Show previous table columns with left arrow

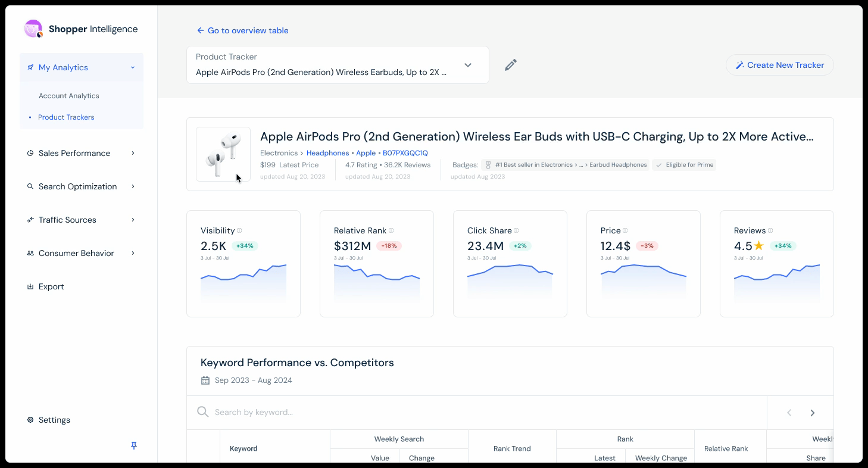click(789, 413)
